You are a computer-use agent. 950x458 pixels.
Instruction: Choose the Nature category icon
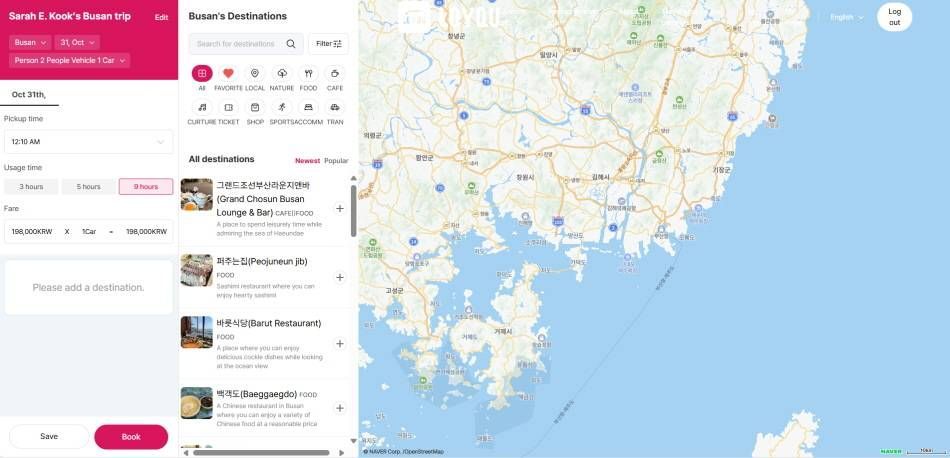(x=282, y=73)
